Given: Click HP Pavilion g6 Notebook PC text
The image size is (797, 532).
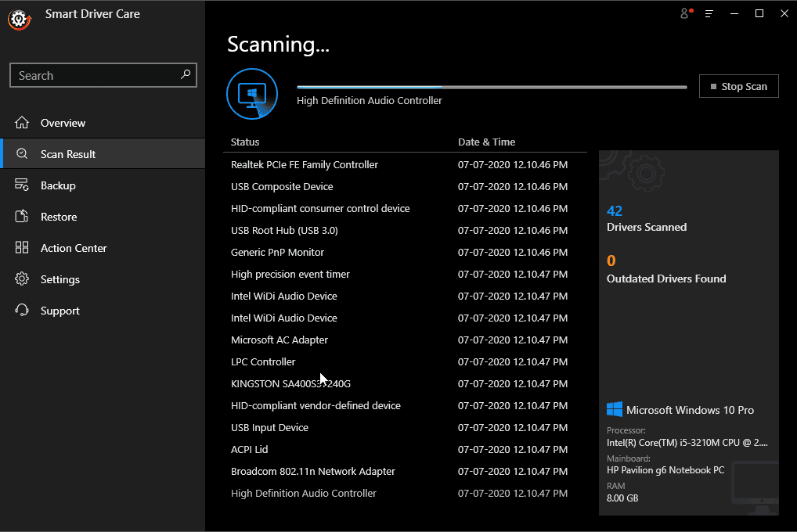Looking at the screenshot, I should 665,470.
